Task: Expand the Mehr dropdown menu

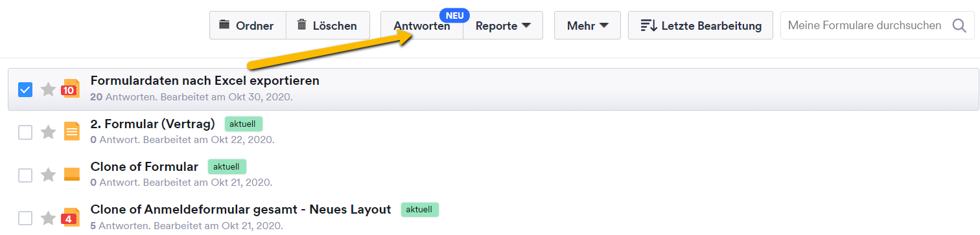Action: tap(587, 26)
